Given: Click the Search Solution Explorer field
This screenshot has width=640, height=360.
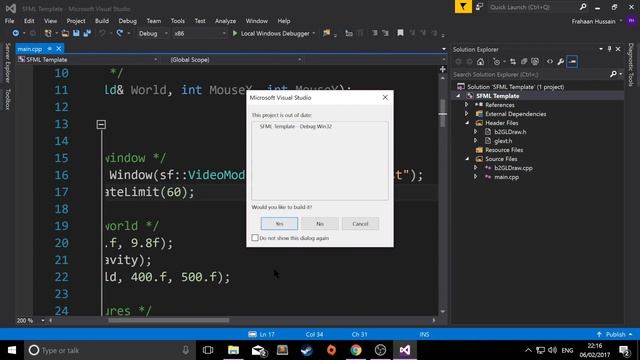Looking at the screenshot, I should [x=531, y=74].
